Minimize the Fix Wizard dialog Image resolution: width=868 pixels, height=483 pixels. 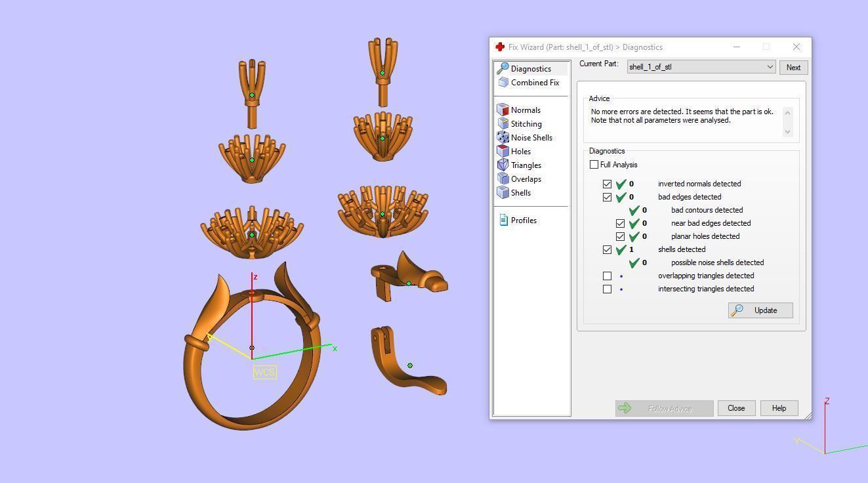tap(737, 47)
